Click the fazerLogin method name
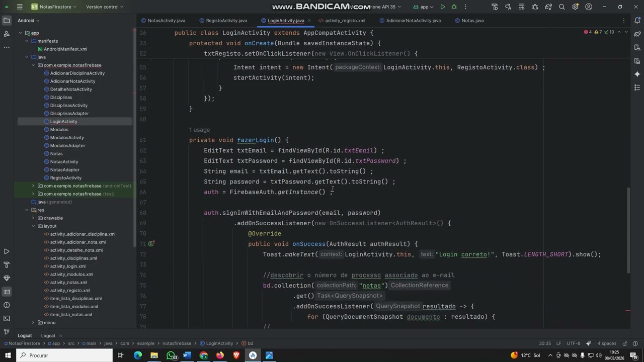Screen dimensions: 644x362 pyautogui.click(x=256, y=140)
